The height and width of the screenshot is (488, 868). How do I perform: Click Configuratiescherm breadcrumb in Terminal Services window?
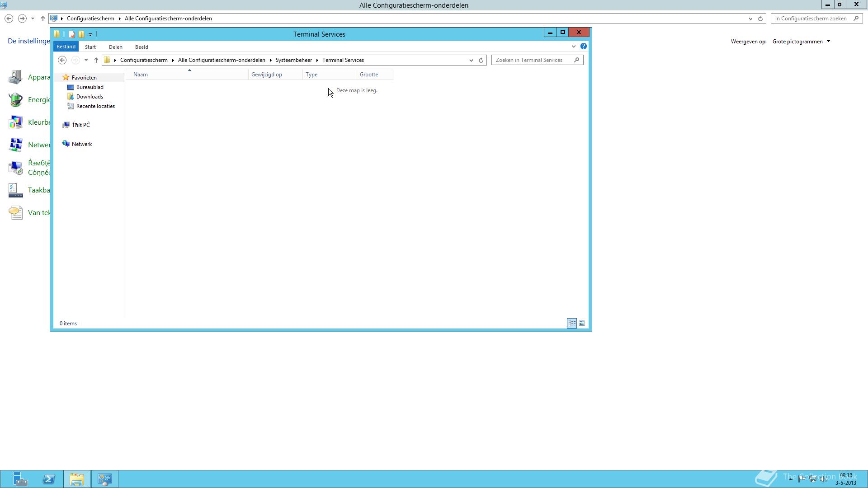pos(144,60)
